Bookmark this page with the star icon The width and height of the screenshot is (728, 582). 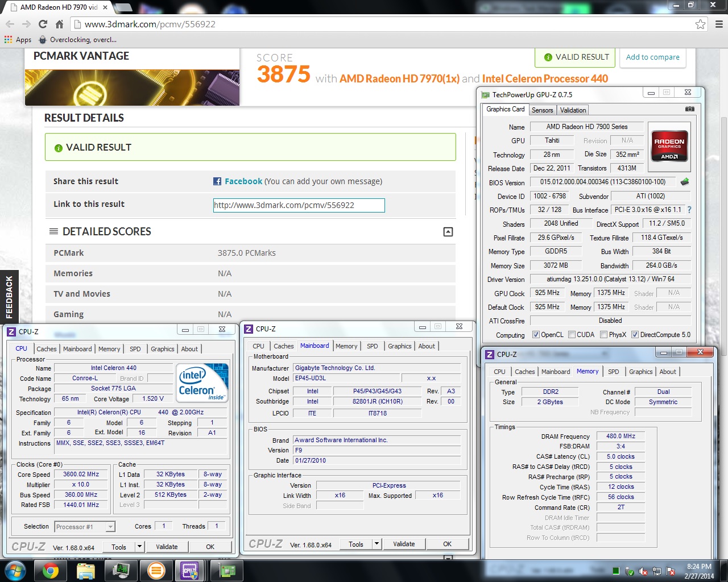[700, 24]
